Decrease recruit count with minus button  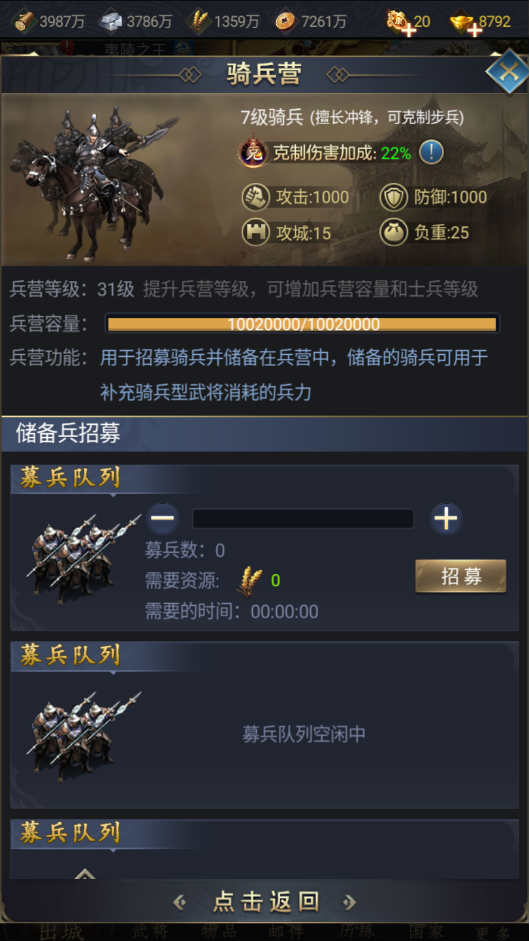tap(163, 518)
